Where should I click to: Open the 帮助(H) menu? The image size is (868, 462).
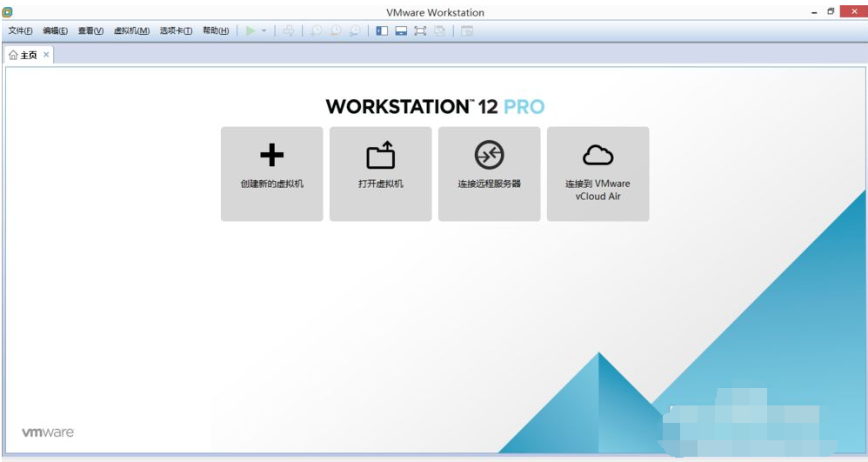coord(215,30)
